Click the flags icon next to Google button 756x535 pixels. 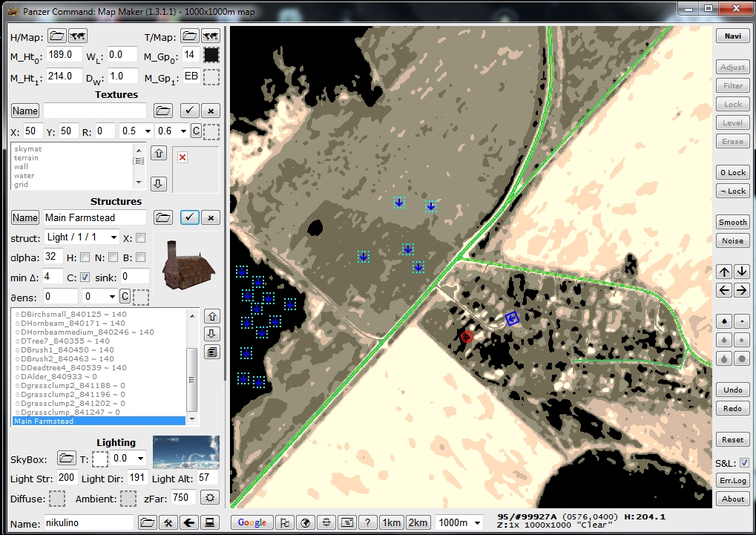click(x=285, y=522)
